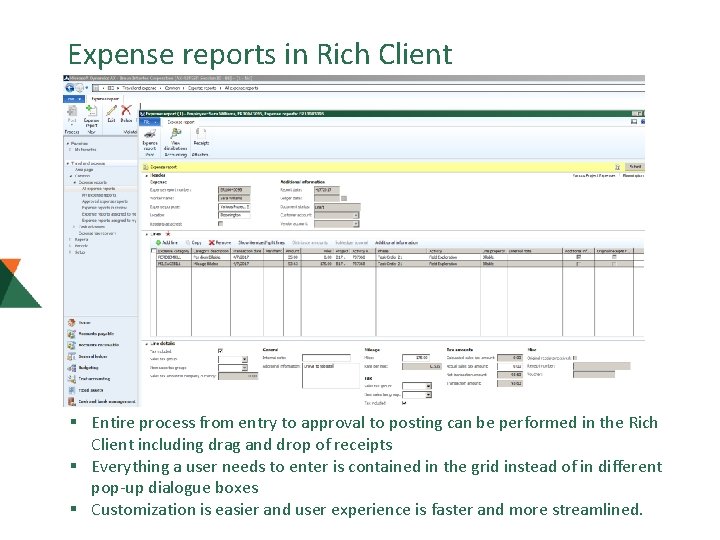This screenshot has height=540, width=720.
Task: Select All expense reports in navigation tree
Action: pyautogui.click(x=99, y=189)
